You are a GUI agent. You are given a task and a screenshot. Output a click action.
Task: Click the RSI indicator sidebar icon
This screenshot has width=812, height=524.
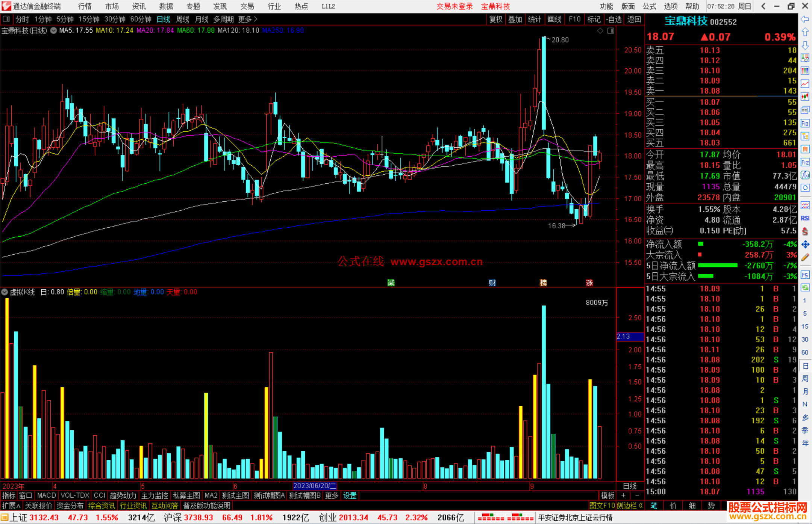tap(805, 218)
